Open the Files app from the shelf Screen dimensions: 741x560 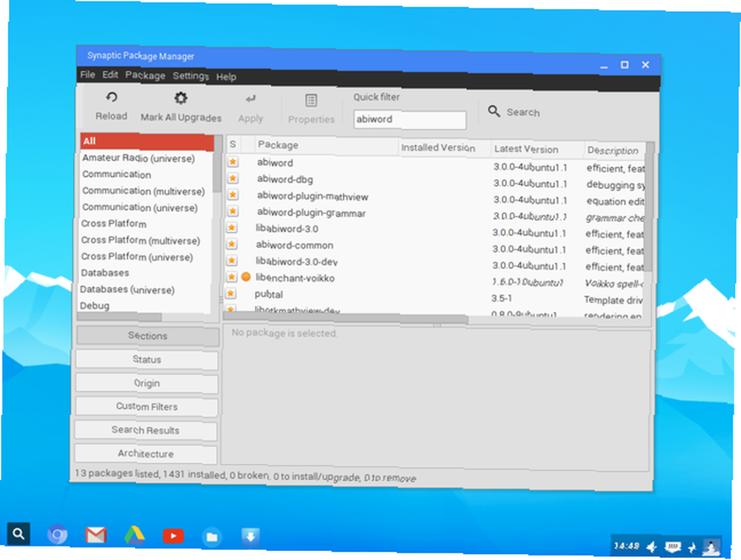(x=212, y=537)
